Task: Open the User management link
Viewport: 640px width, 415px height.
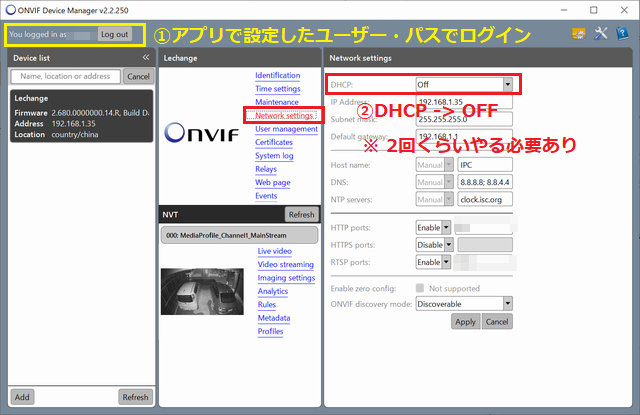Action: click(x=286, y=129)
